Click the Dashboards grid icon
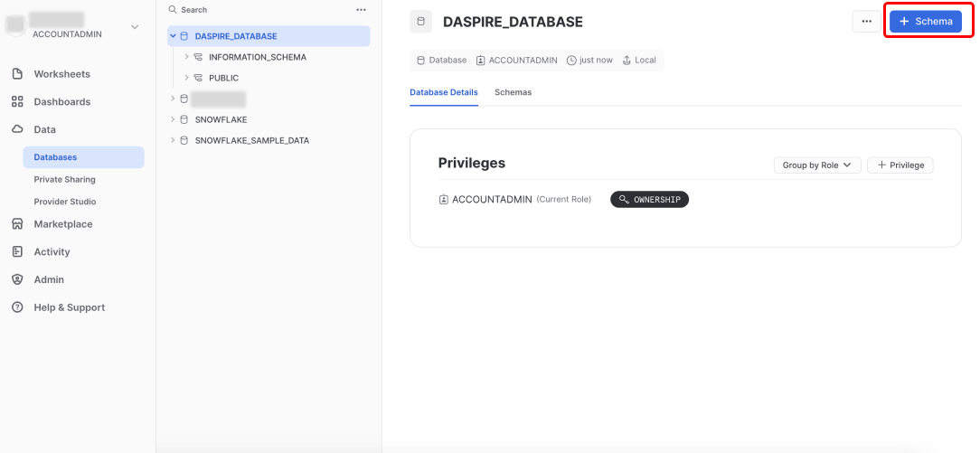The image size is (980, 453). (17, 102)
